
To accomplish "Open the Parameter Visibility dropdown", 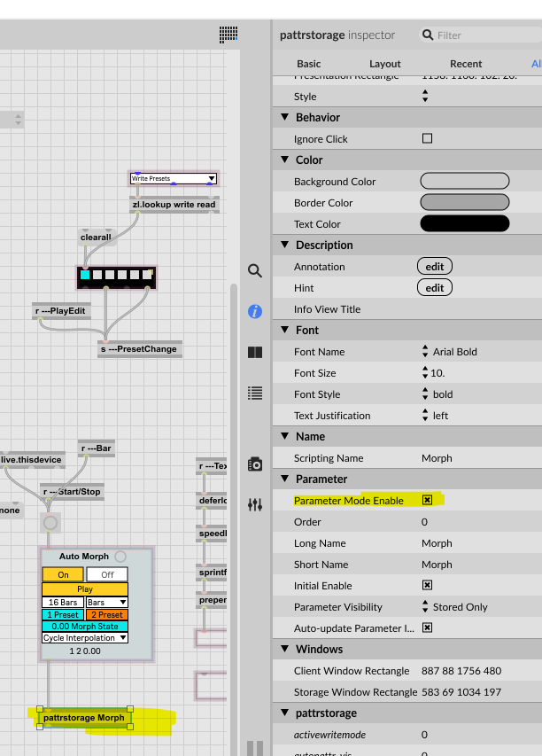I will point(426,607).
